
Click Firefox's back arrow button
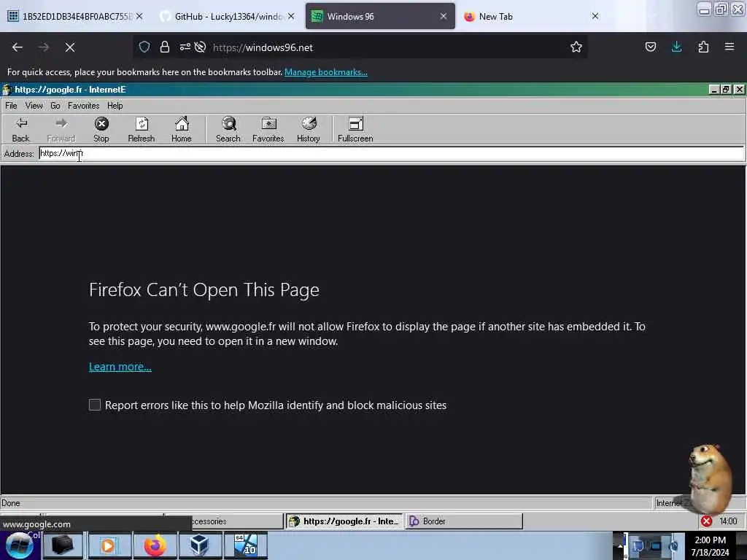[18, 47]
